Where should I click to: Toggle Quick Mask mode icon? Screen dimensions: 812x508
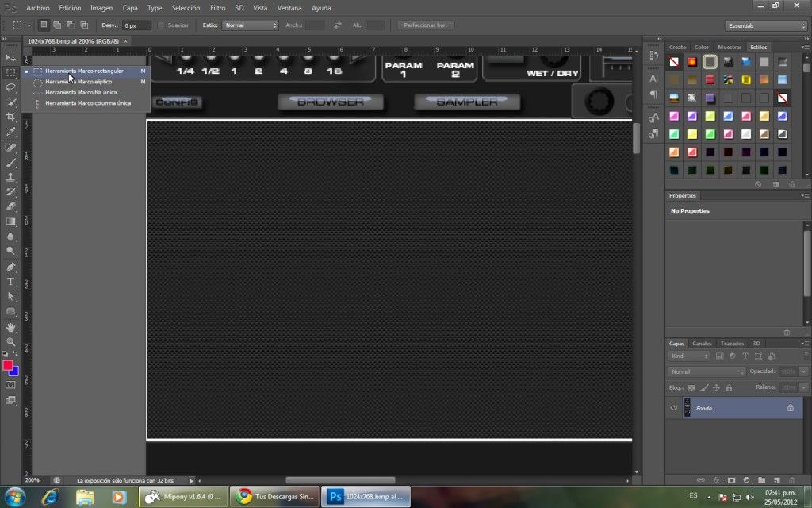tap(10, 385)
